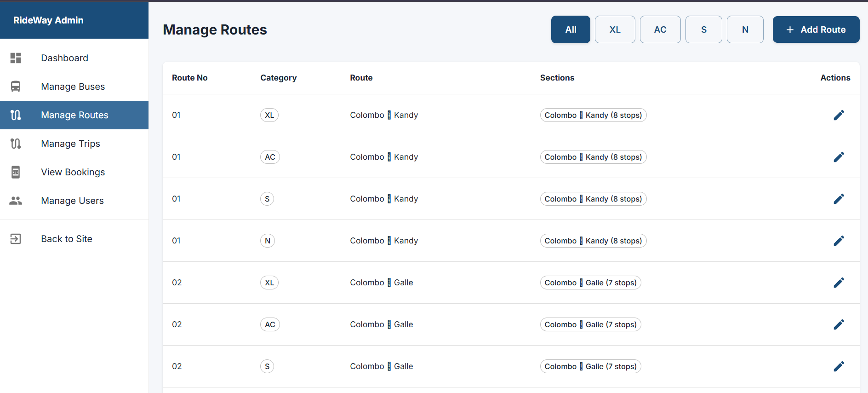
Task: Click the exit icon beside Back to Site
Action: click(16, 239)
